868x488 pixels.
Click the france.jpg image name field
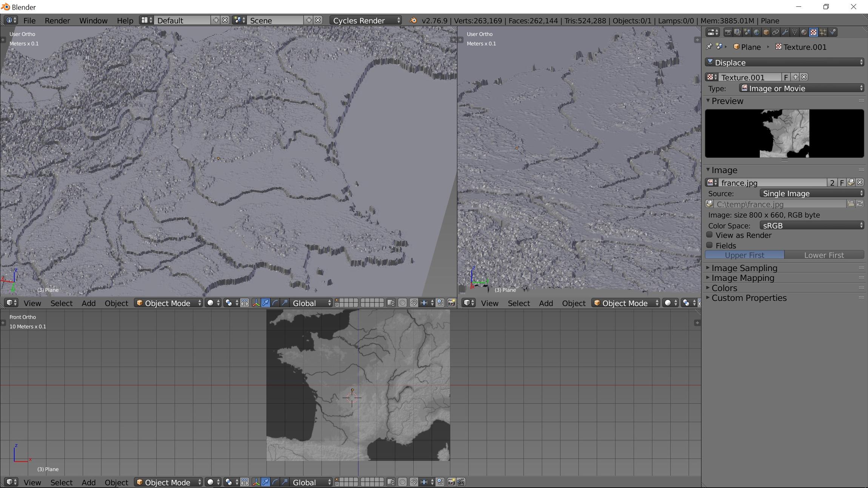(x=773, y=183)
